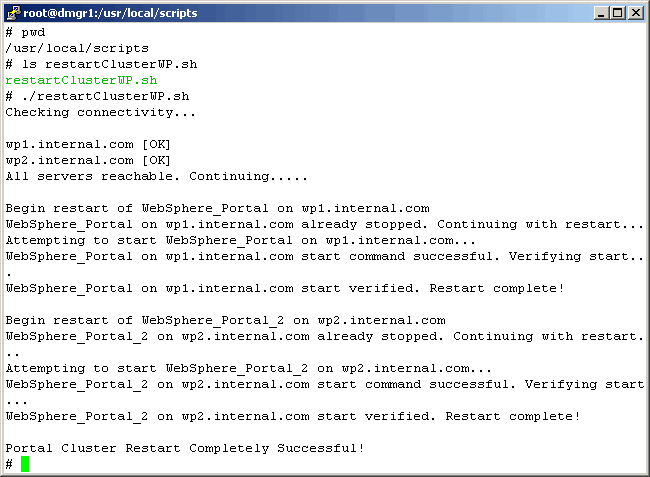Click "Begin restart of WebSphere_Portal_2 on wp2.internal.com"
This screenshot has height=477, width=650.
pyautogui.click(x=225, y=320)
